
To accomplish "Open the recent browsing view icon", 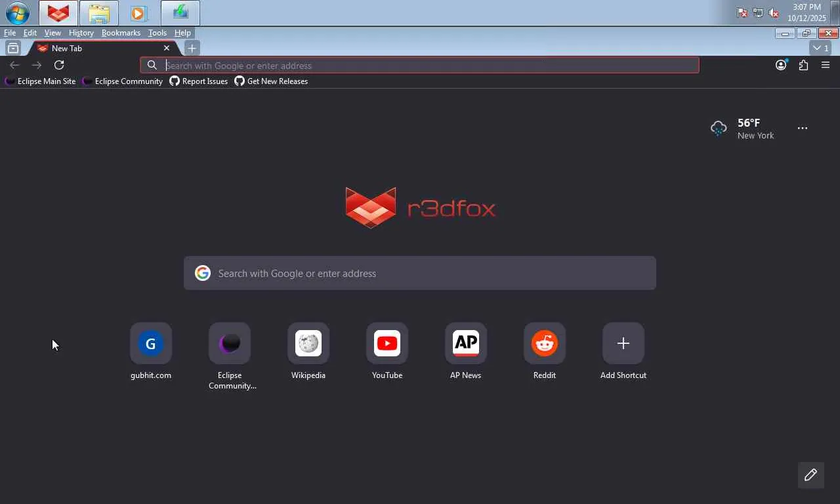I will [12, 48].
